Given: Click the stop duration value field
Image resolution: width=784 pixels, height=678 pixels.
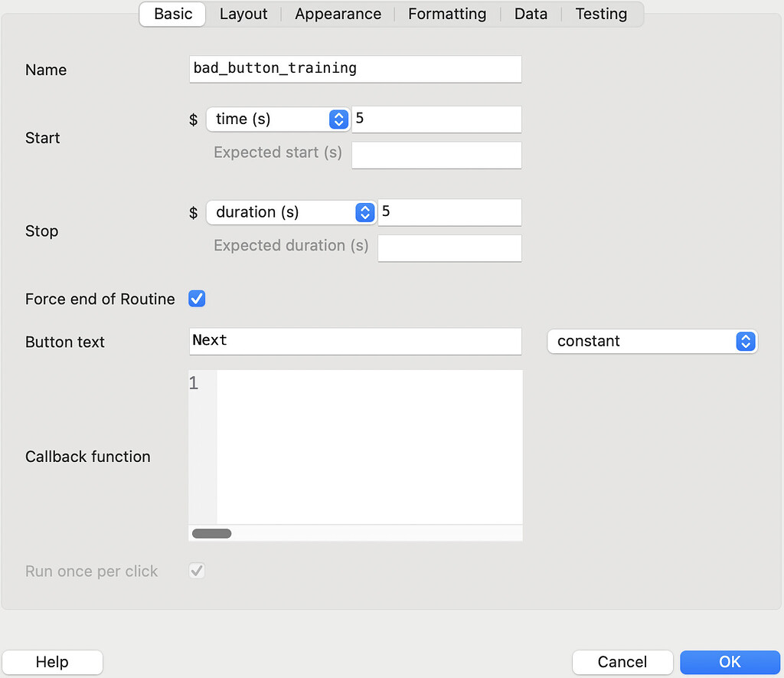Looking at the screenshot, I should click(449, 212).
